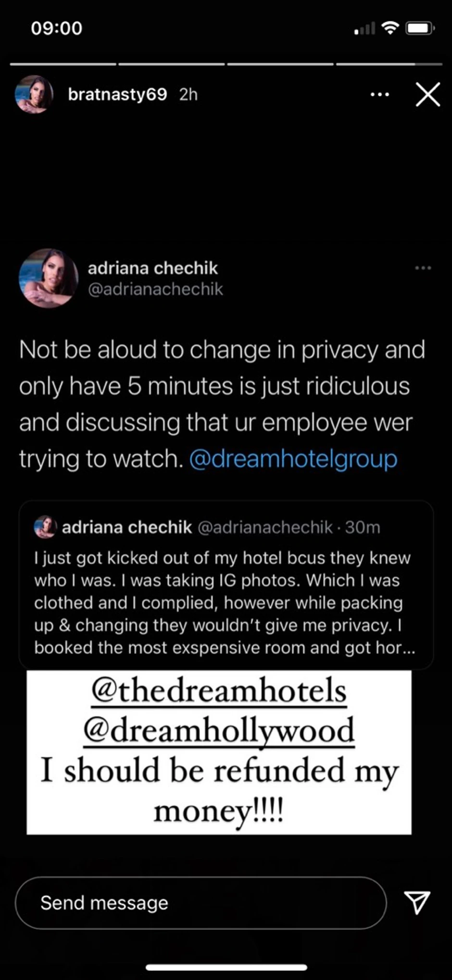The width and height of the screenshot is (452, 980).
Task: Tap the @adrianachechik handle text
Action: (x=155, y=289)
